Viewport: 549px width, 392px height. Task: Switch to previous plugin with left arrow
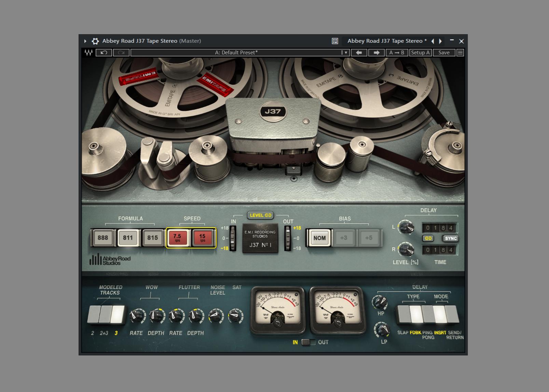pos(433,41)
